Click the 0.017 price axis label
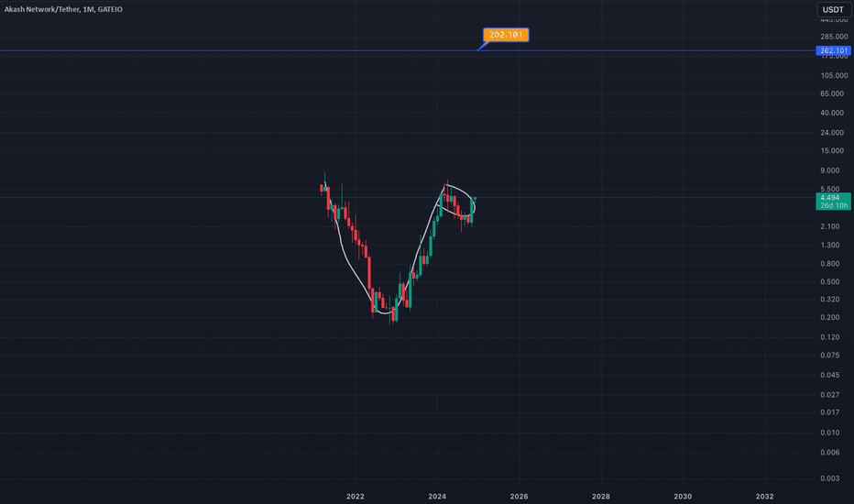Viewport: 854px width, 504px height. click(830, 412)
